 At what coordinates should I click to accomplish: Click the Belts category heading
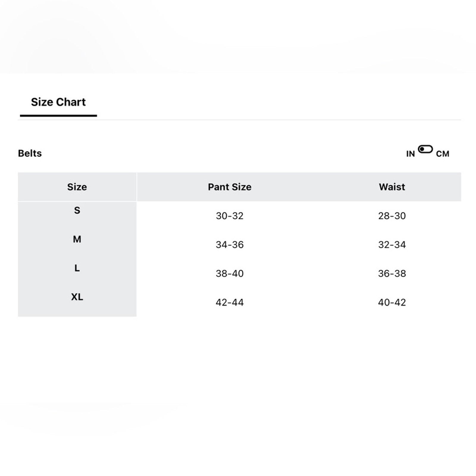(30, 153)
